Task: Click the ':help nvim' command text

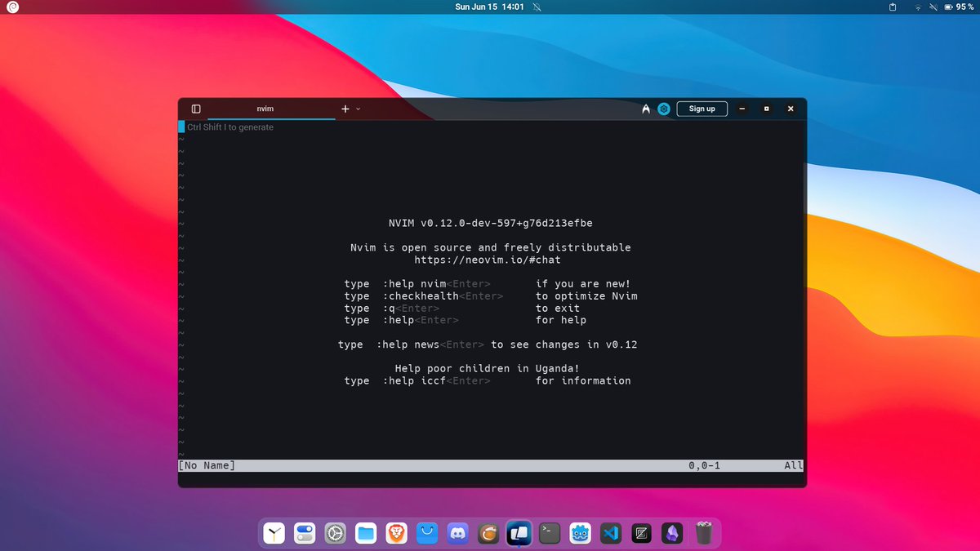Action: (414, 284)
